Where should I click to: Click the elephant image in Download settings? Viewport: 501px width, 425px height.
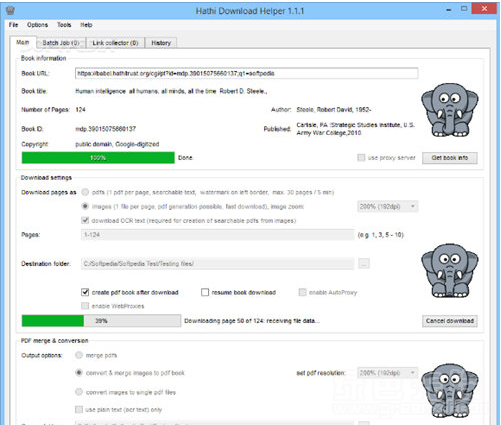coord(449,270)
